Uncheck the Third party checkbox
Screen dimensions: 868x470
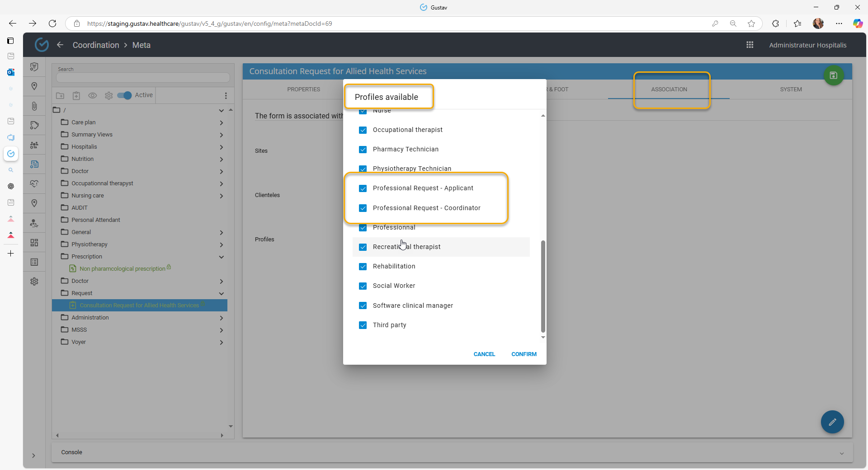coord(363,325)
